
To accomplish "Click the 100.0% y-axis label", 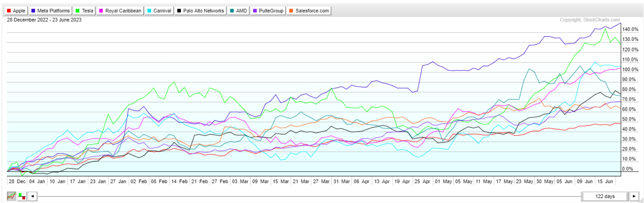I will 630,69.
